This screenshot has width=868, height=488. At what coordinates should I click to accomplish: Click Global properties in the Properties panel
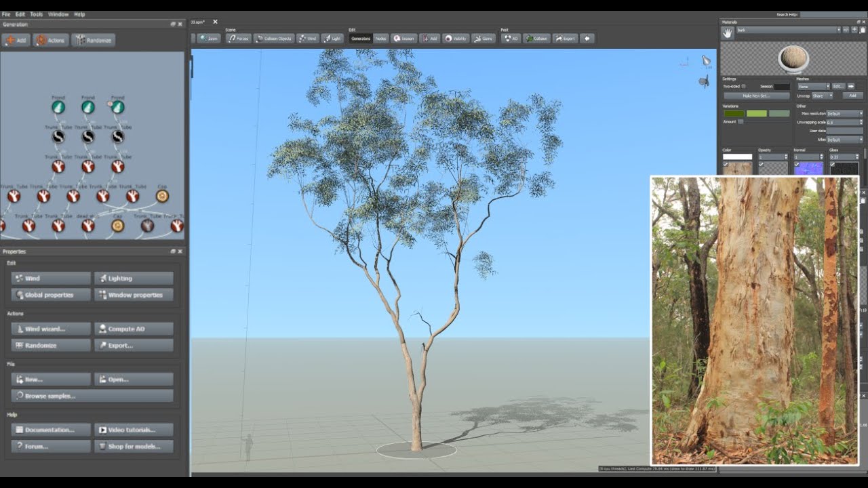click(x=51, y=295)
